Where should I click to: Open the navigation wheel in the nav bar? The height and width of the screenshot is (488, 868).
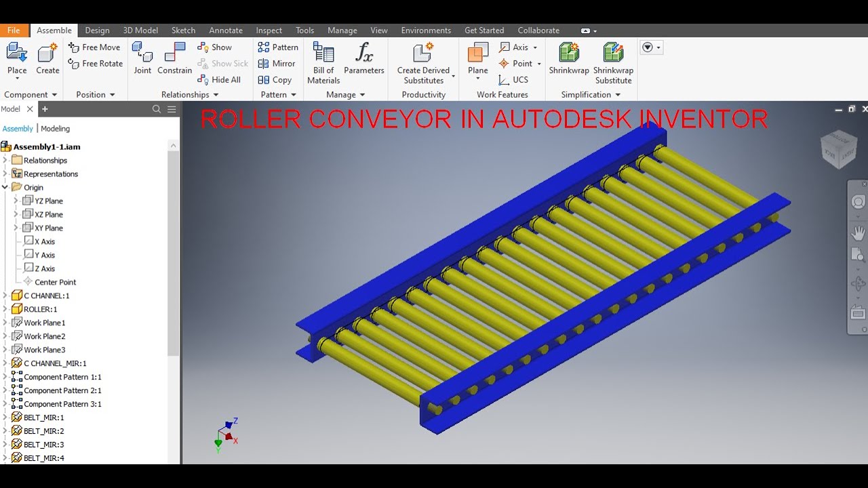point(859,203)
